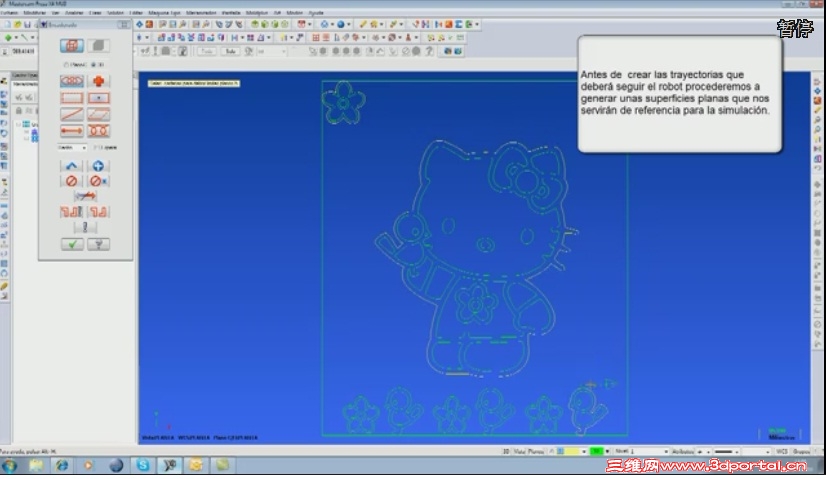This screenshot has height=479, width=826.
Task: Select the Polygon chaining icon
Action: (x=99, y=114)
